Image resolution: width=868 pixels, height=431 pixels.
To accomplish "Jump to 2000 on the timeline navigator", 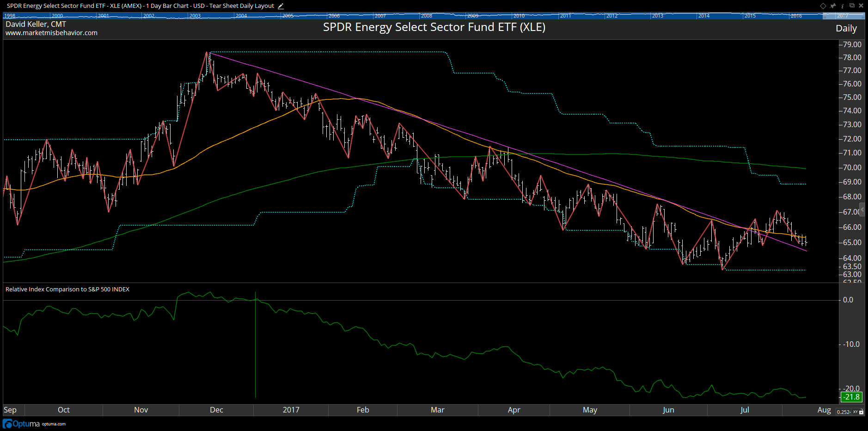I will pos(57,16).
